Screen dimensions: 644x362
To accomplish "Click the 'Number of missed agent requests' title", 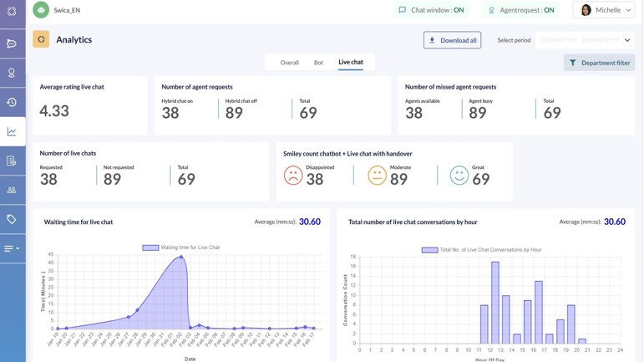I will (450, 87).
